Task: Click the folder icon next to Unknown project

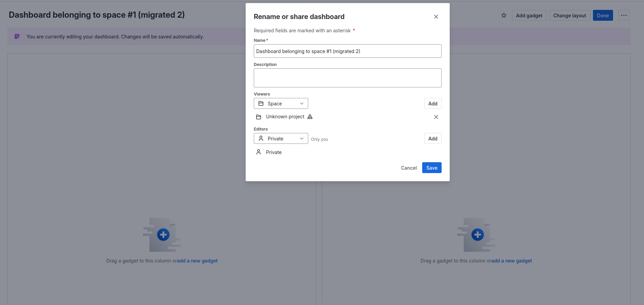Action: [259, 117]
